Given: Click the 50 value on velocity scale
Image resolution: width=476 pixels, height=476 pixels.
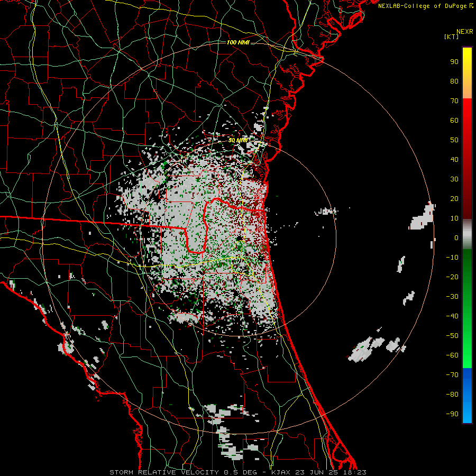Looking at the screenshot, I should click(454, 140).
